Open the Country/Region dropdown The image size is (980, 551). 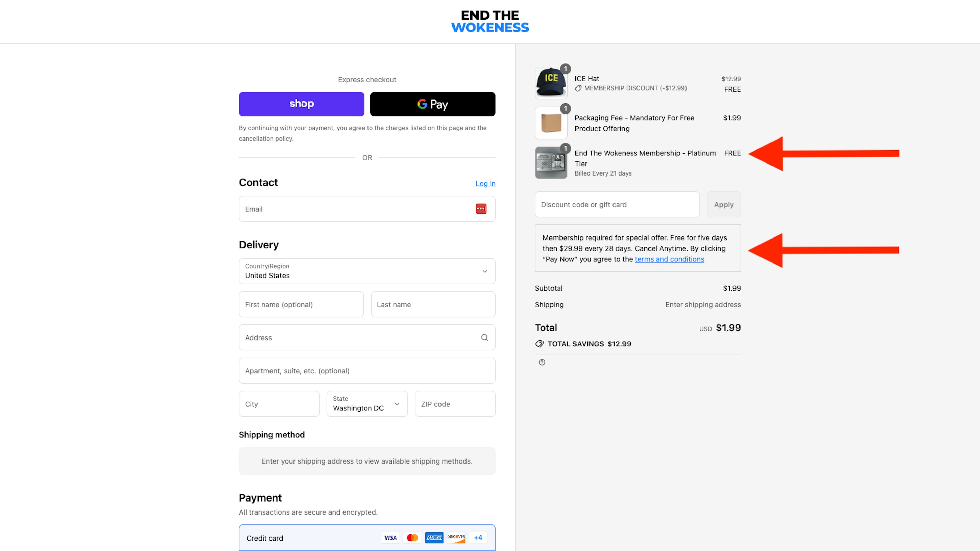(x=367, y=271)
